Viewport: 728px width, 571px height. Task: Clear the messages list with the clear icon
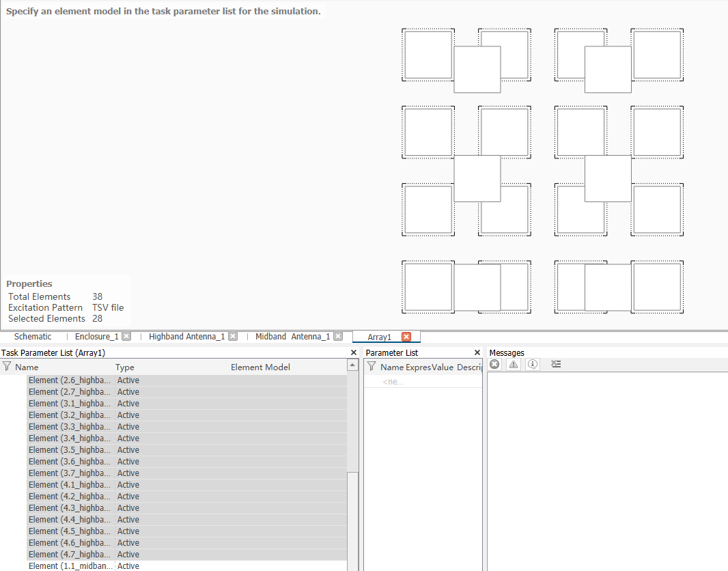point(556,365)
